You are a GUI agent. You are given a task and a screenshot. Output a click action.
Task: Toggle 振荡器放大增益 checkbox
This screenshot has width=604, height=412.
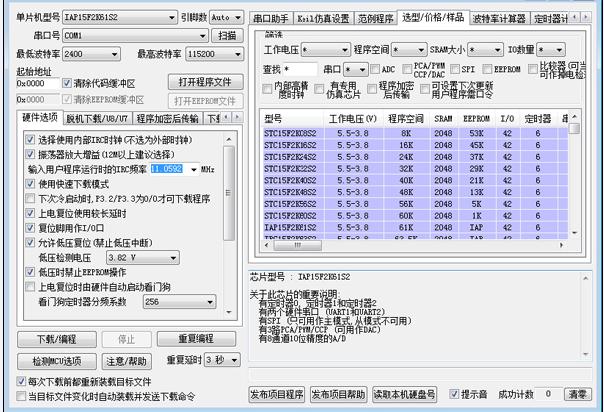(30, 154)
